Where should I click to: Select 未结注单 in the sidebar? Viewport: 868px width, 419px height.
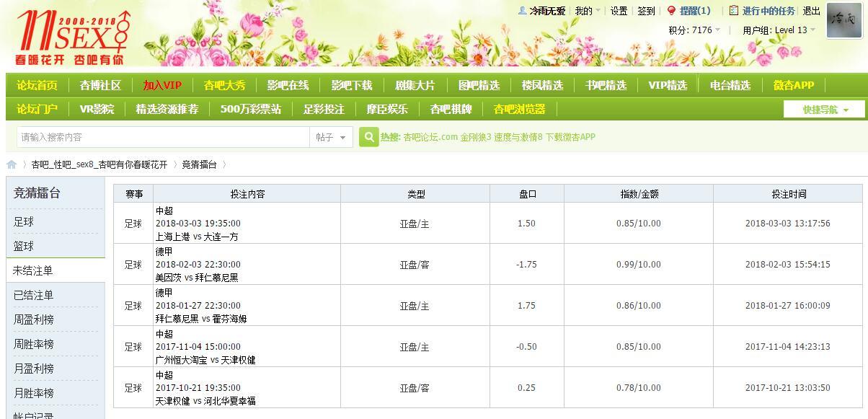(33, 271)
